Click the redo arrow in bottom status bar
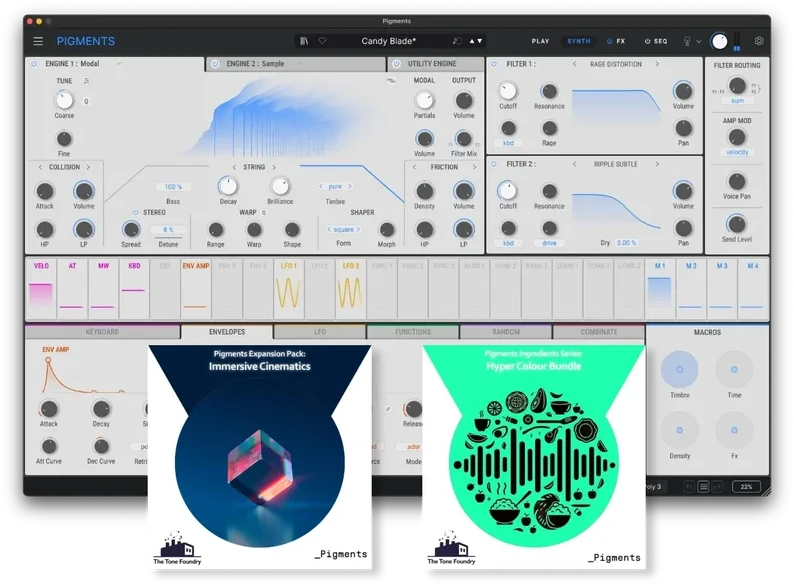This screenshot has width=794, height=587. click(x=717, y=487)
